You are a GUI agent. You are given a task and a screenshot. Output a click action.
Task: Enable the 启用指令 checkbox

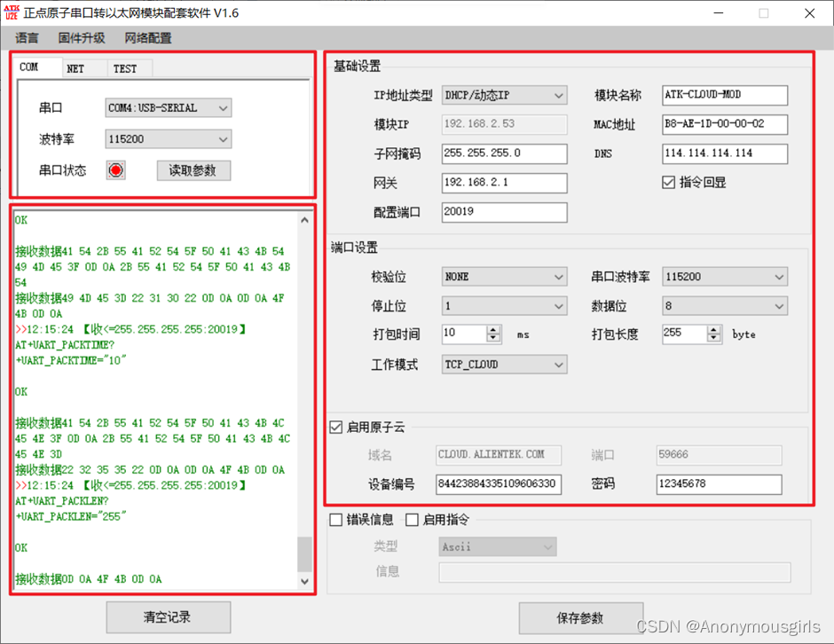[x=413, y=520]
